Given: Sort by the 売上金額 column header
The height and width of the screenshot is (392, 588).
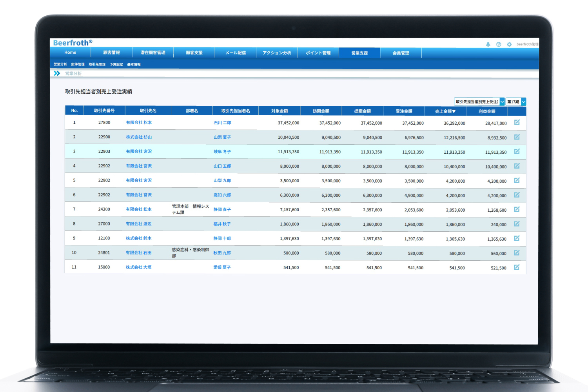Looking at the screenshot, I should pyautogui.click(x=445, y=111).
